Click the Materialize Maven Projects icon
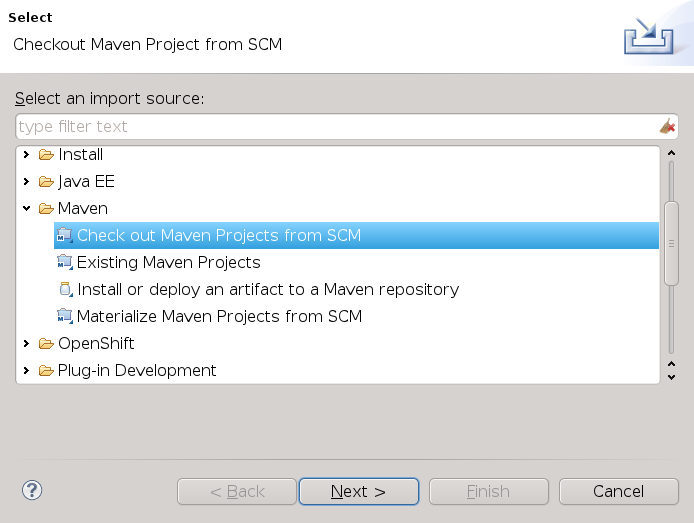 pos(65,317)
